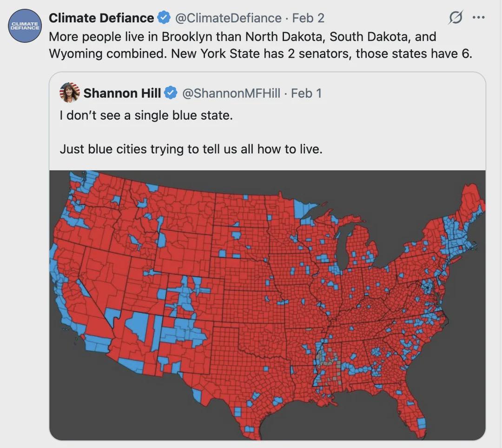Screen dimensions: 502x448
Task: Click Climate Defiance's blue verified badge
Action: pos(164,18)
